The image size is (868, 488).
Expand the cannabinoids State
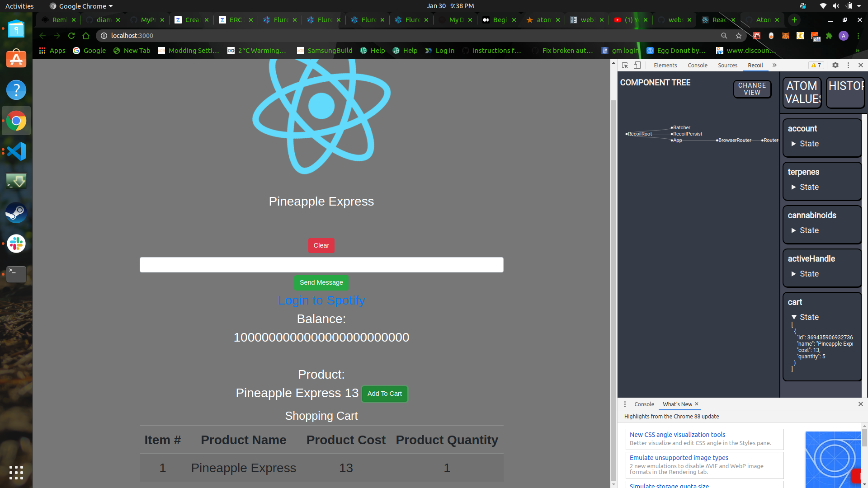coord(805,230)
